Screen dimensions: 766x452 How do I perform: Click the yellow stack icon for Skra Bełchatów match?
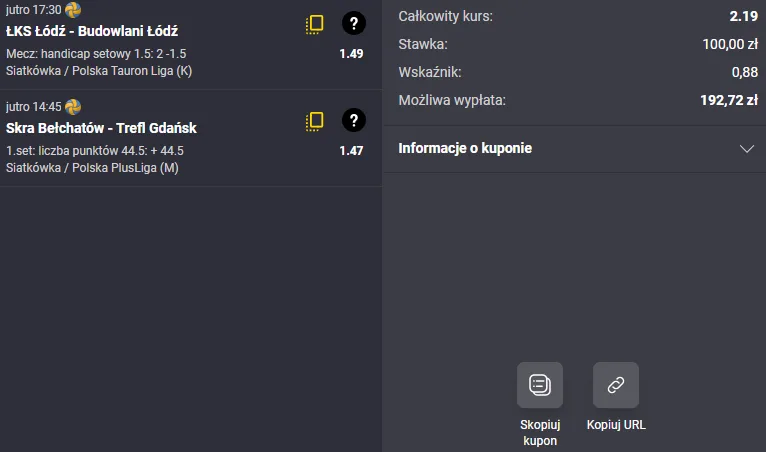pos(315,121)
